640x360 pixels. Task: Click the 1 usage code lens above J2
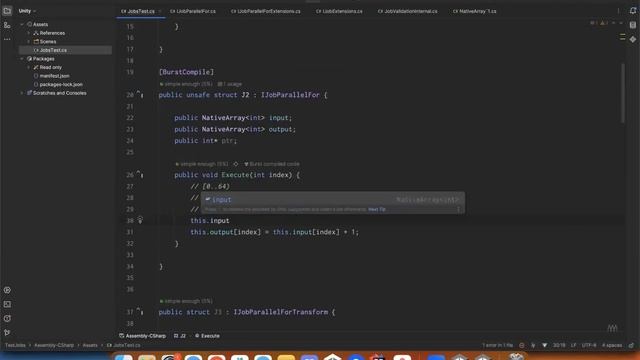pos(230,84)
